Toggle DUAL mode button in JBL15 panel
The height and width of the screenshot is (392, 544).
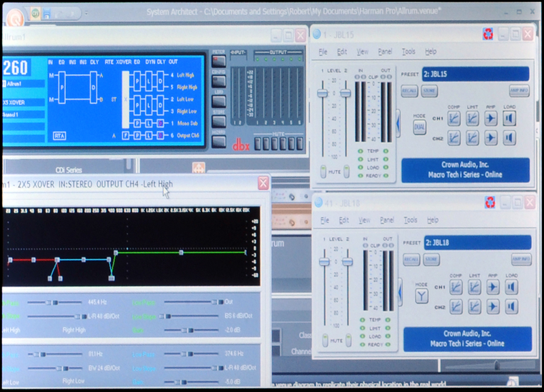click(x=420, y=128)
